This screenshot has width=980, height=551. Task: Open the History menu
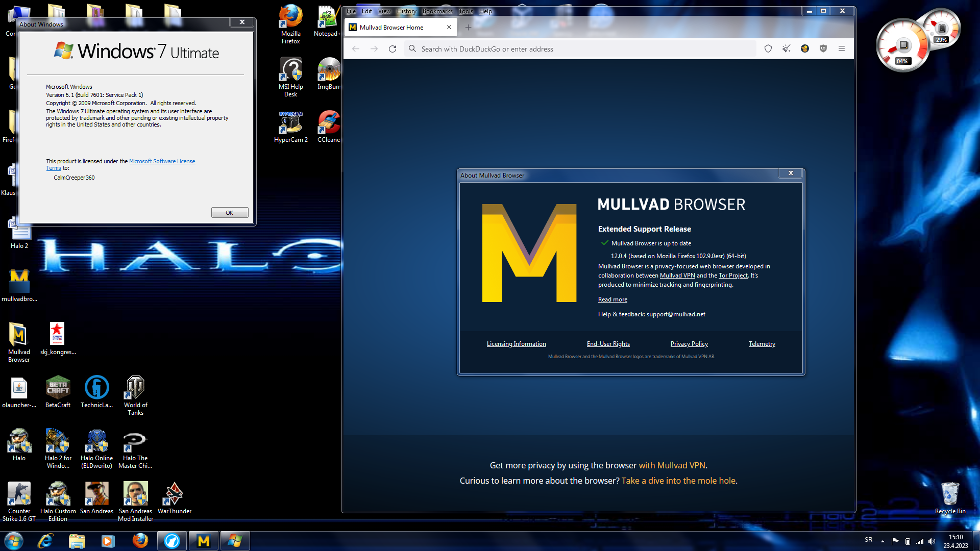406,11
